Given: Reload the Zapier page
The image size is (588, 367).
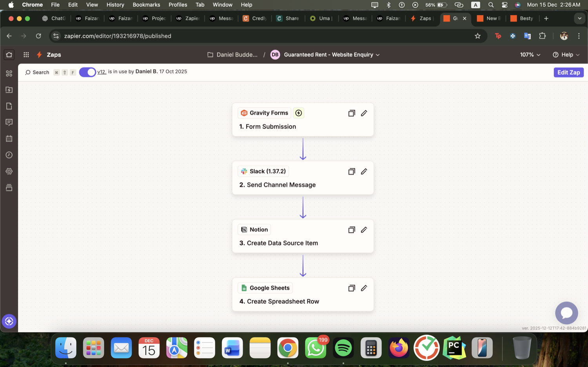Looking at the screenshot, I should [x=38, y=36].
